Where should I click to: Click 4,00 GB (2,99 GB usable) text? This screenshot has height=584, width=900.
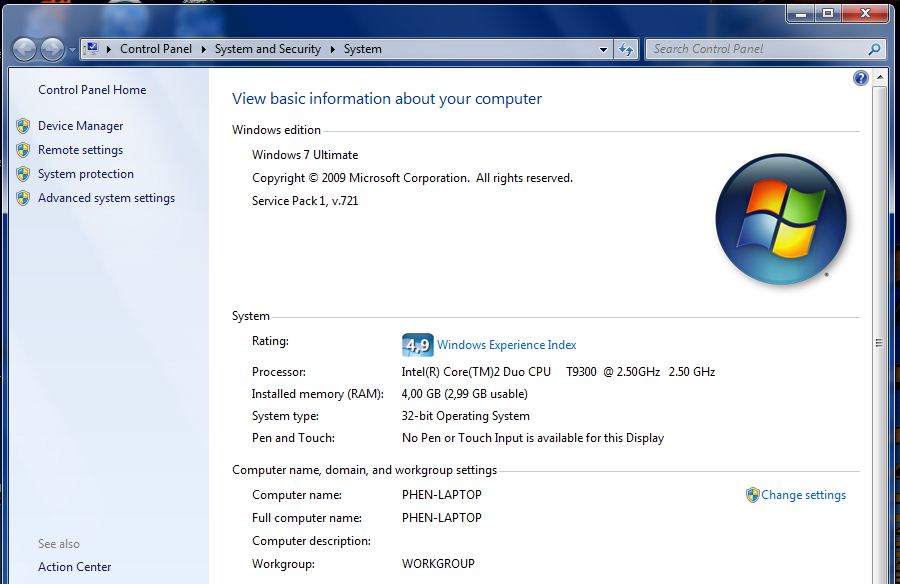pyautogui.click(x=464, y=394)
